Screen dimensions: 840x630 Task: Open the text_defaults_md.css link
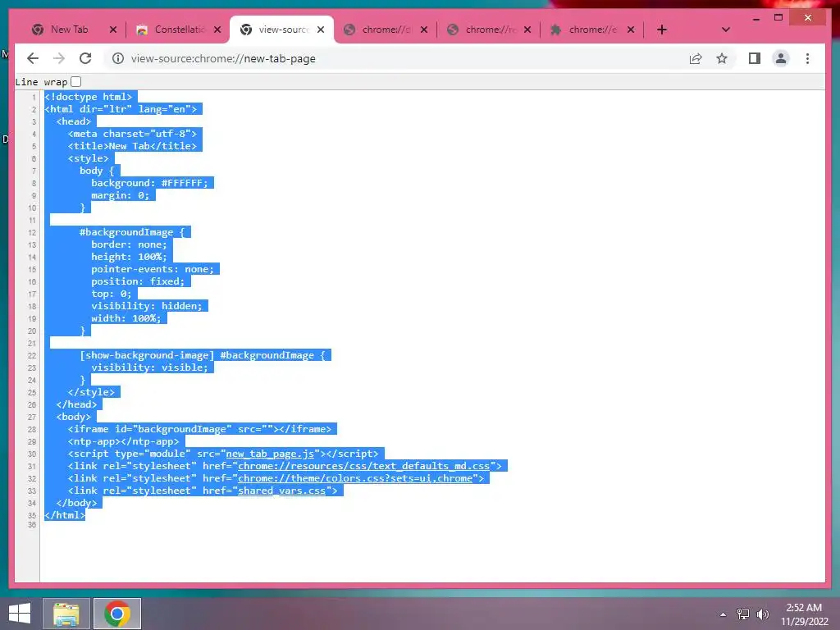pos(363,466)
